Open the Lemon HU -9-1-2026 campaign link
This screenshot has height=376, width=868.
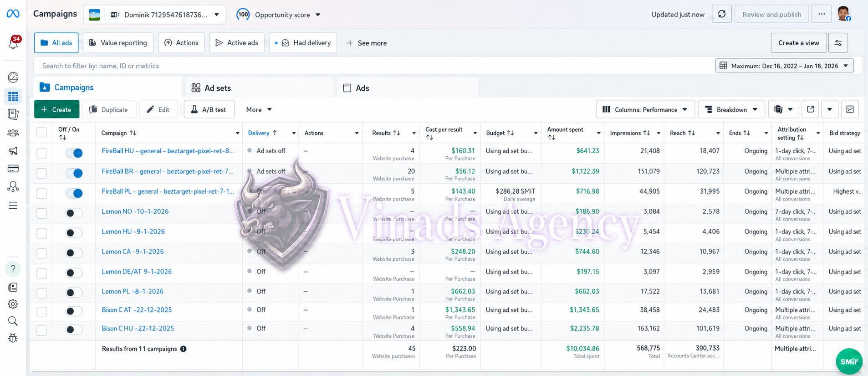point(133,232)
